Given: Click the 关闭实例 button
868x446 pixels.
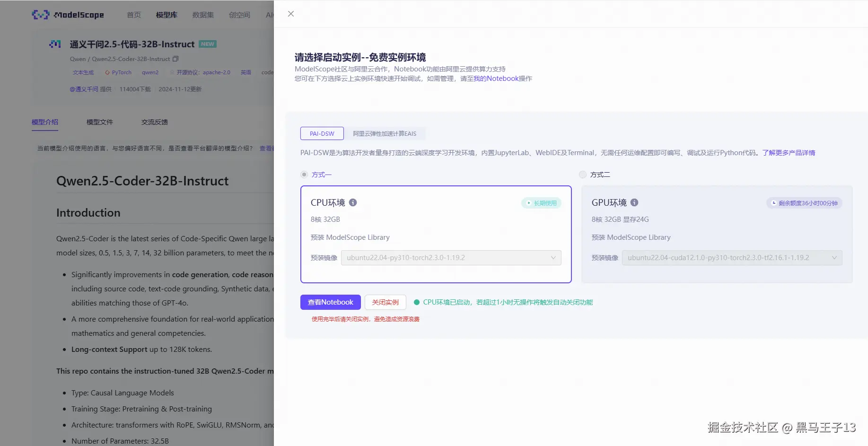Looking at the screenshot, I should click(x=386, y=302).
